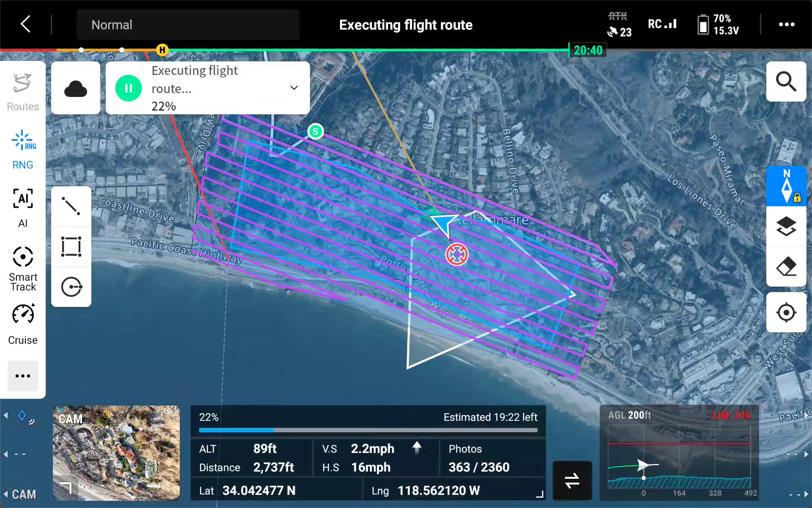Select the circle point tool

tap(71, 287)
